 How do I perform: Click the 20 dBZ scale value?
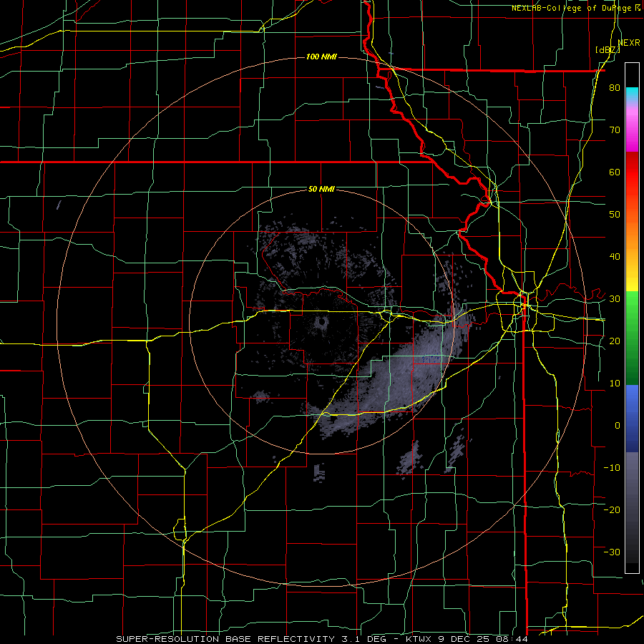pos(615,341)
